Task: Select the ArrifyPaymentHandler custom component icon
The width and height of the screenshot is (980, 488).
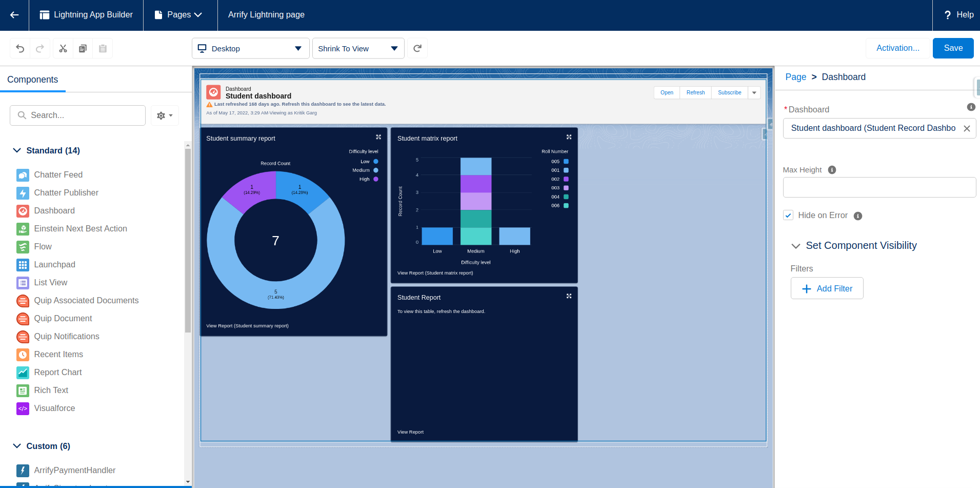Action: click(x=23, y=471)
